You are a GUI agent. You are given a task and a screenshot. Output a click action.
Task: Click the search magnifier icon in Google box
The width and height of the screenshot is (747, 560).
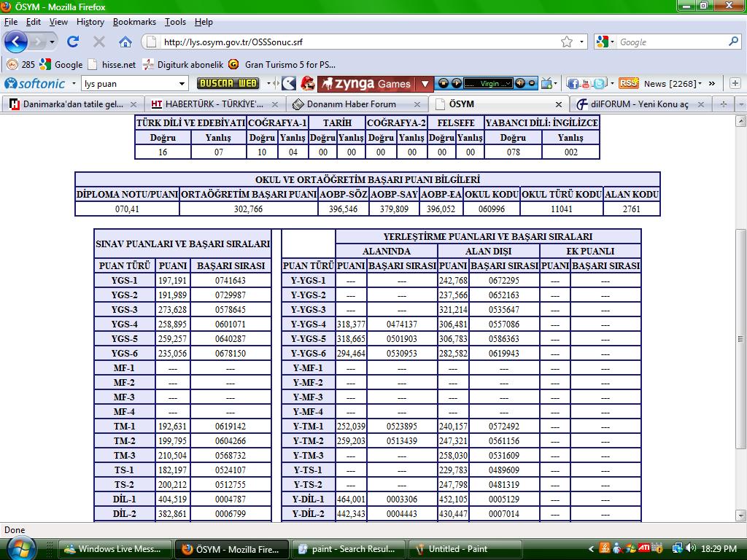(x=733, y=42)
